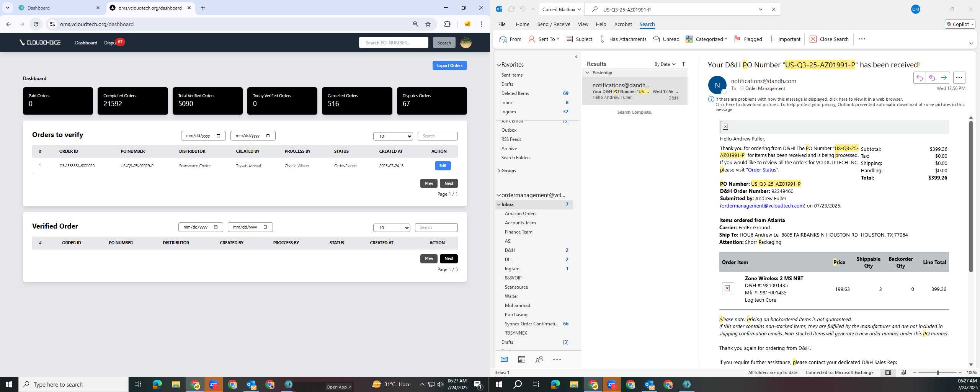Viewport: 980px width, 392px height.
Task: Open the Current Mailbox scope dropdown
Action: pyautogui.click(x=561, y=9)
